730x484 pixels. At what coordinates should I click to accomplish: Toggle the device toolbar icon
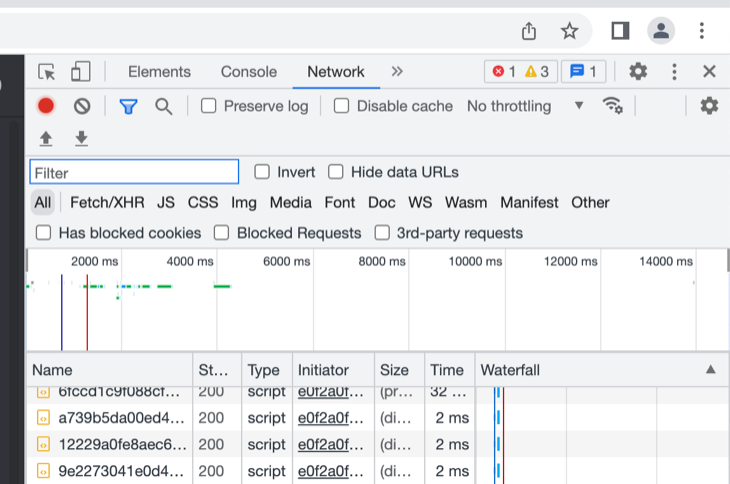click(80, 72)
